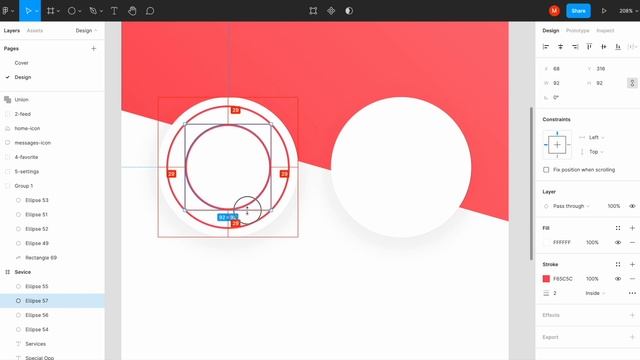Select the Hand tool

point(132,11)
